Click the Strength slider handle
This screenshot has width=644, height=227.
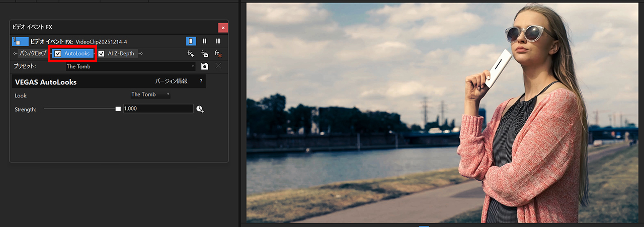(x=118, y=108)
